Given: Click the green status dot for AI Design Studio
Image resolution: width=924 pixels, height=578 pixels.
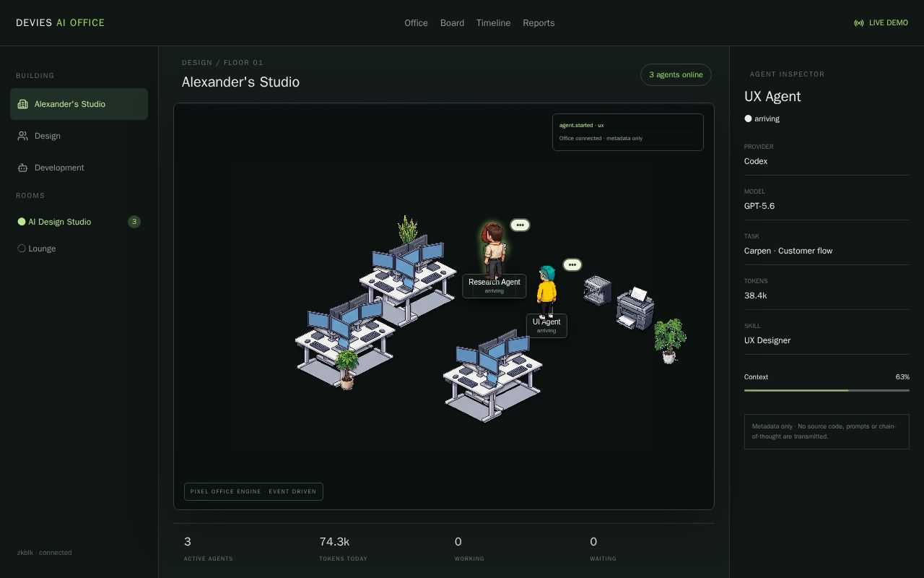Looking at the screenshot, I should coord(22,222).
